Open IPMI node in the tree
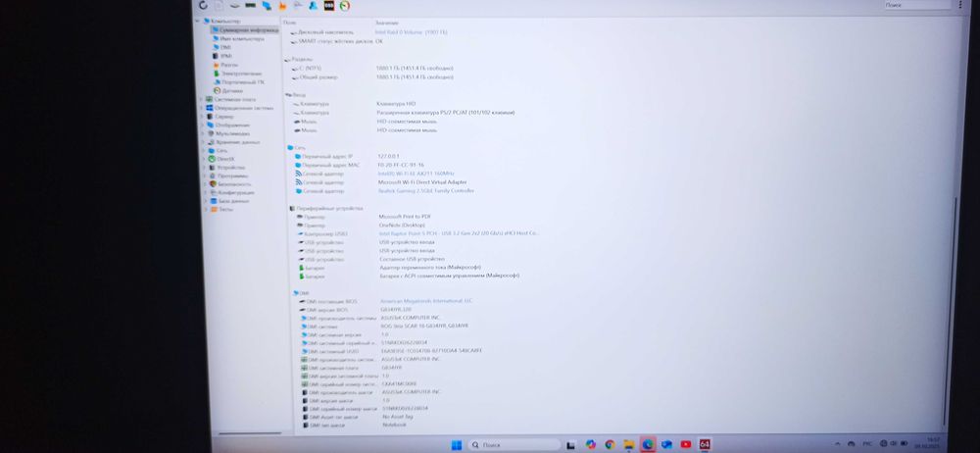Viewport: 980px width, 453px height. coord(222,56)
